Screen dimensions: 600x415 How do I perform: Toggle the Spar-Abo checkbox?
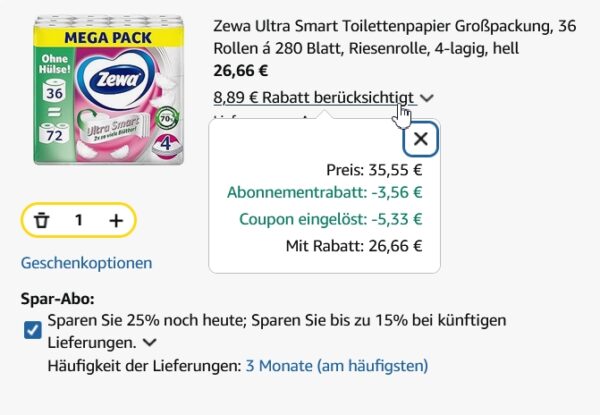point(32,330)
